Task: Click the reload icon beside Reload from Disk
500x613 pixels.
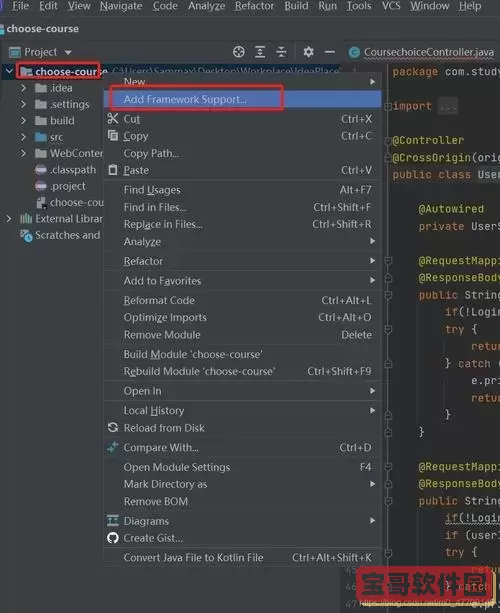Action: click(x=113, y=427)
